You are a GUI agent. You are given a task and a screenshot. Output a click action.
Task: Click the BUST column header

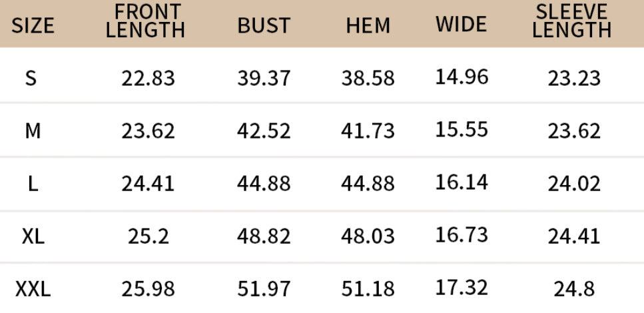click(264, 25)
